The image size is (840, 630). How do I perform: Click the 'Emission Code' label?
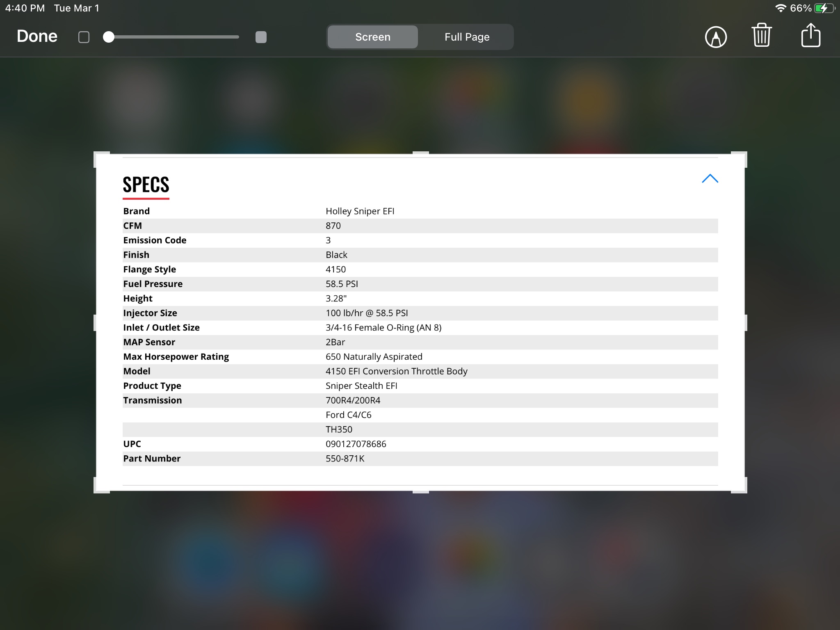pyautogui.click(x=155, y=240)
